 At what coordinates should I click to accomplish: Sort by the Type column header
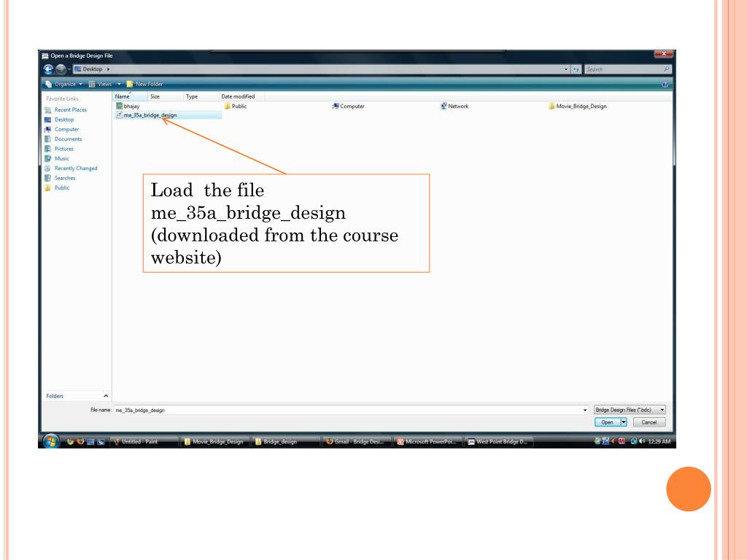201,97
